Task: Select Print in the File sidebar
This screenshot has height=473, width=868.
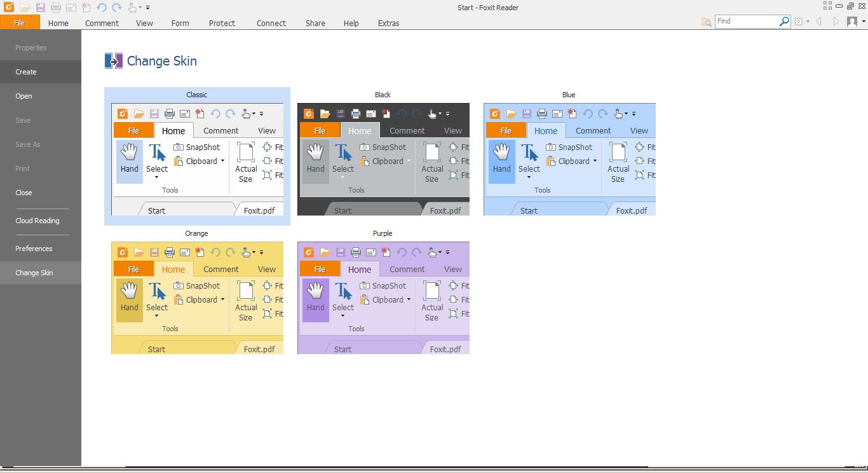Action: click(41, 168)
